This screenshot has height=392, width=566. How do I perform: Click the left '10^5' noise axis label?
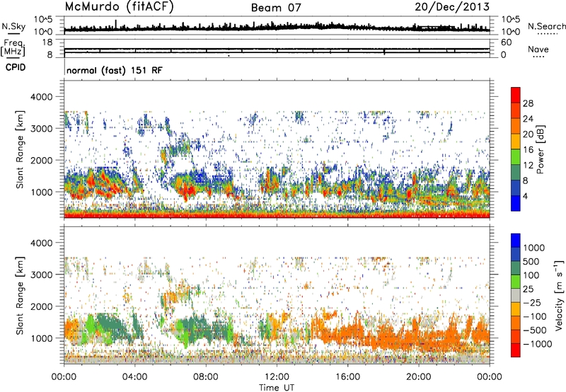coord(43,19)
